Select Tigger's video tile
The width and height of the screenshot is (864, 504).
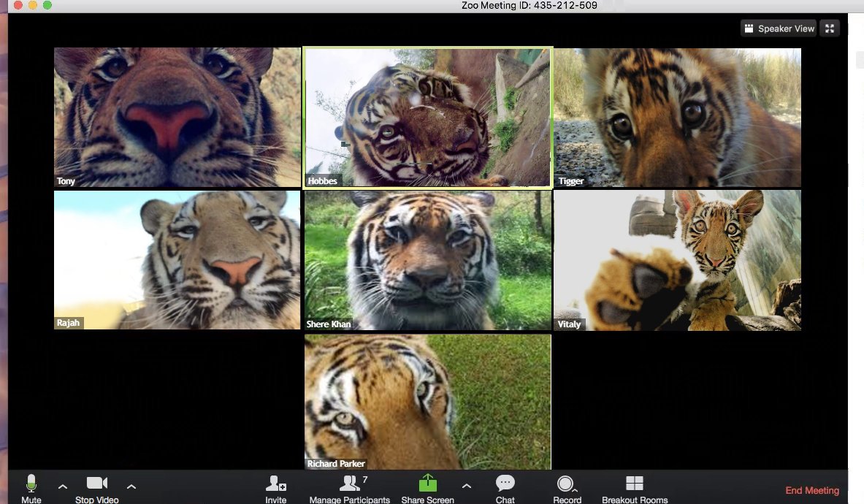pos(677,118)
